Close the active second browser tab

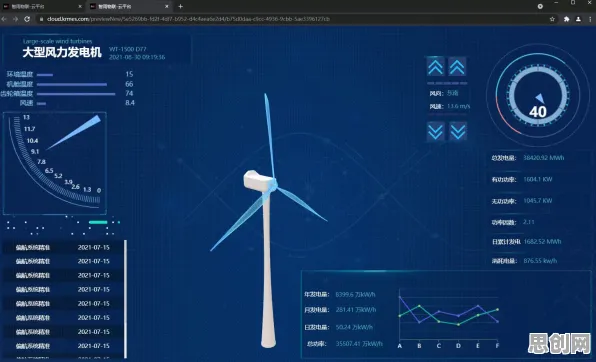(167, 6)
